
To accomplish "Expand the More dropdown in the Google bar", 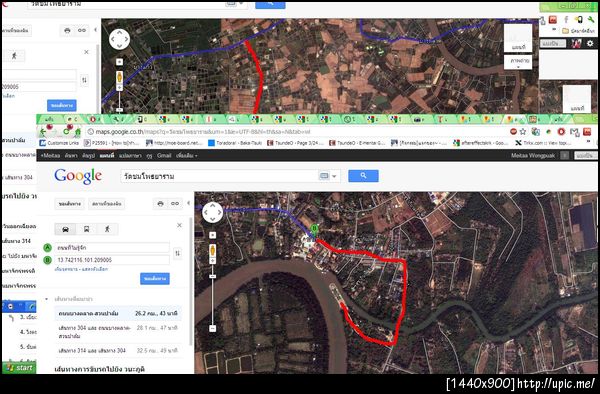I will (187, 156).
